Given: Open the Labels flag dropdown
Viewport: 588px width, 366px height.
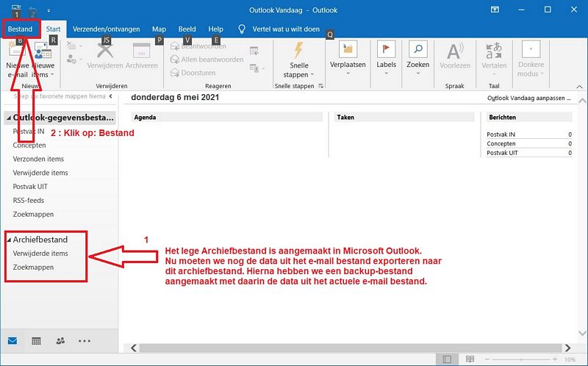Looking at the screenshot, I should [x=387, y=58].
